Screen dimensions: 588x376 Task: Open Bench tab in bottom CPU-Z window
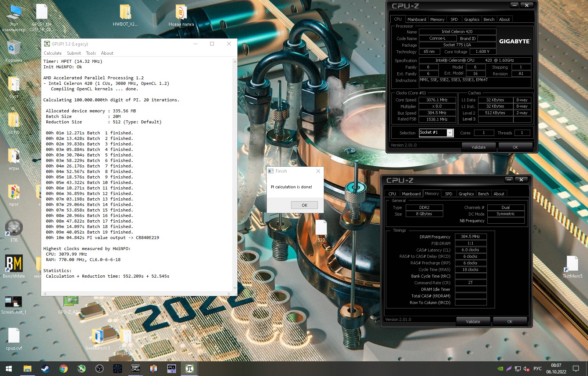pos(483,194)
